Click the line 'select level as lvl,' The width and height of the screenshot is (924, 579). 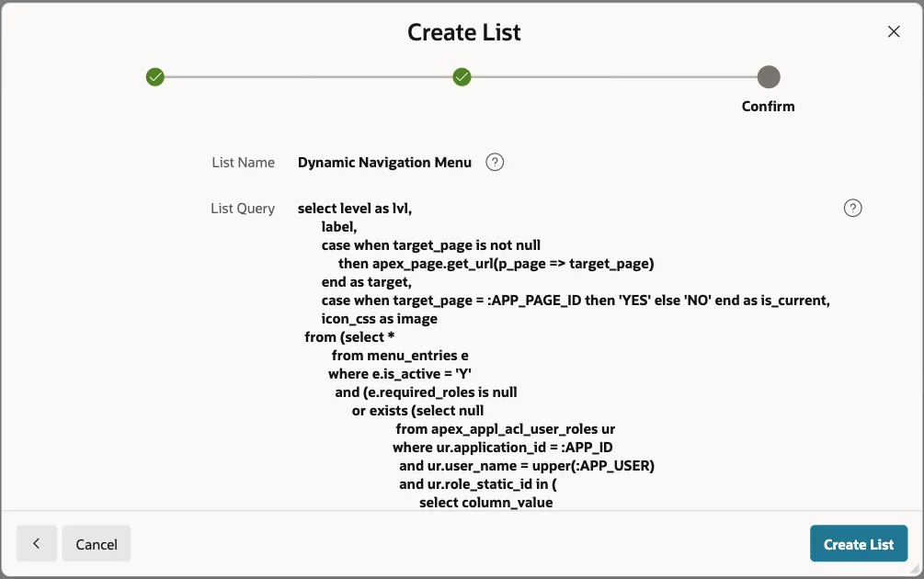point(355,209)
